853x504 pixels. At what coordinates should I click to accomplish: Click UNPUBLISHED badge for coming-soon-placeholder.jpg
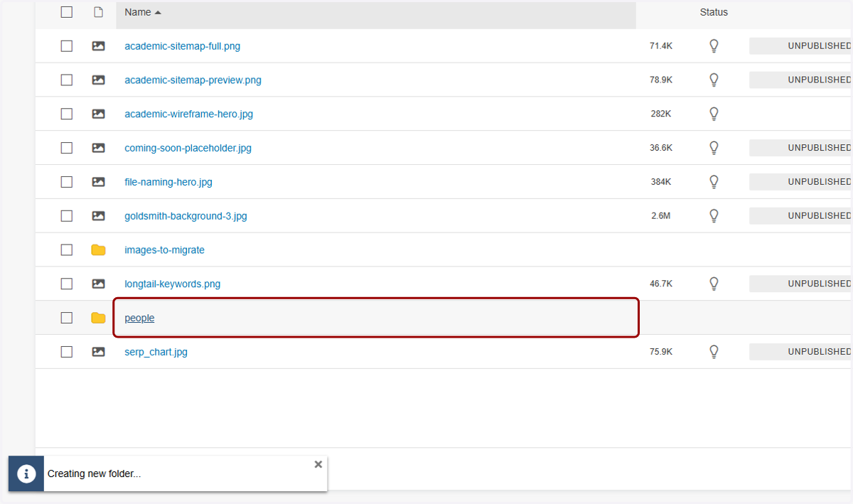click(x=801, y=148)
